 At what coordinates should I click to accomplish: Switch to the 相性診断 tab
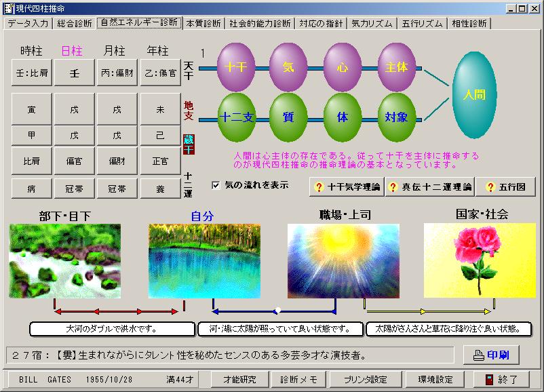[x=469, y=23]
